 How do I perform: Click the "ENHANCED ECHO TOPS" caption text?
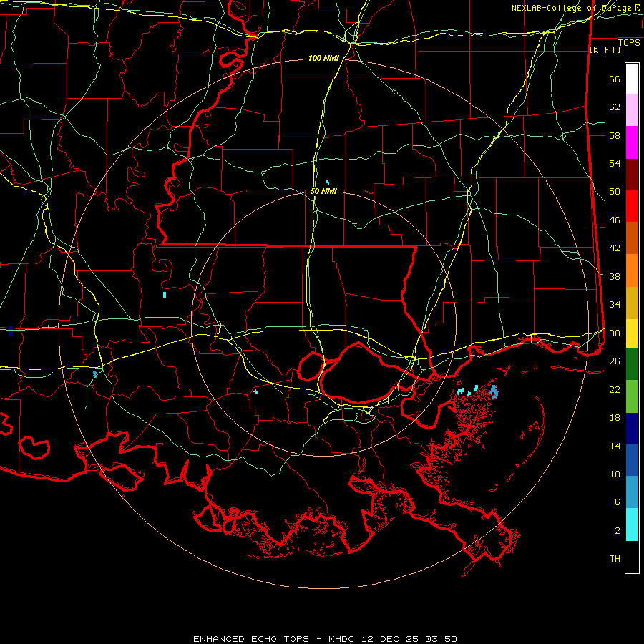tap(251, 639)
